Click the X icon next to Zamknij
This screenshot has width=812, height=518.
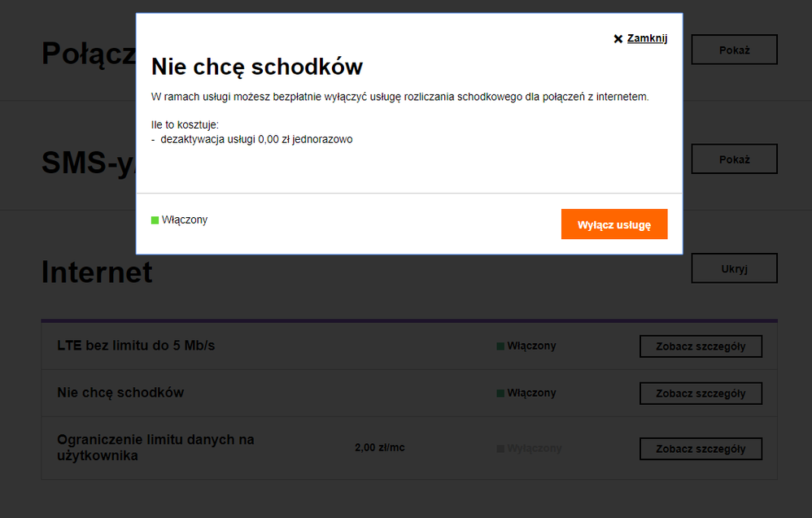618,37
